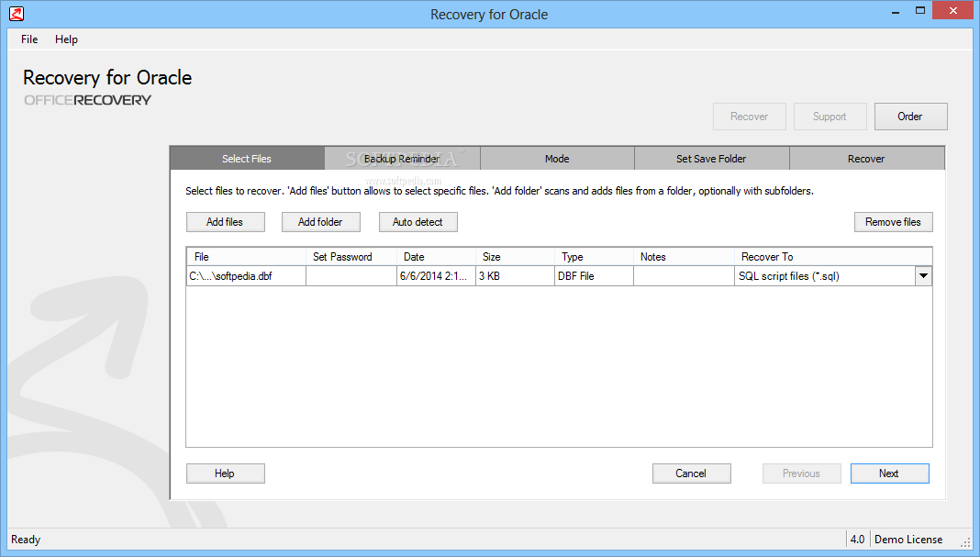This screenshot has height=557, width=980.
Task: Click the 4.0 version in status bar
Action: tap(857, 540)
